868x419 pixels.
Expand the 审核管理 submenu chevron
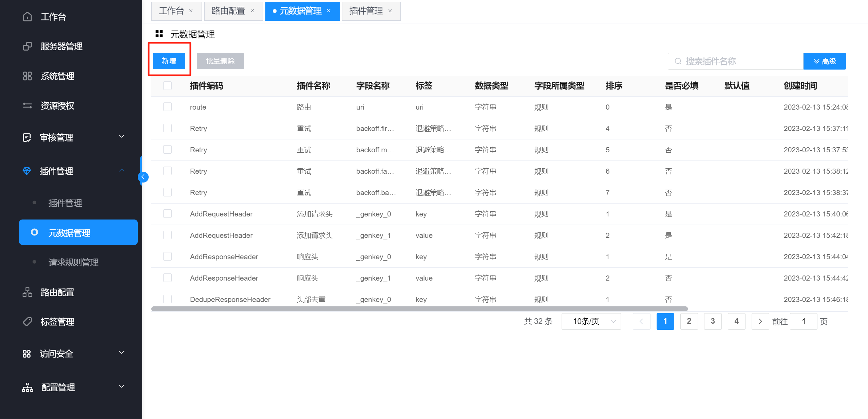point(121,136)
